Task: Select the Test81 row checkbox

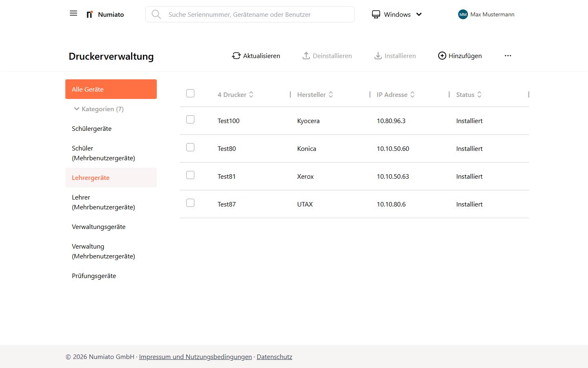Action: (x=190, y=175)
